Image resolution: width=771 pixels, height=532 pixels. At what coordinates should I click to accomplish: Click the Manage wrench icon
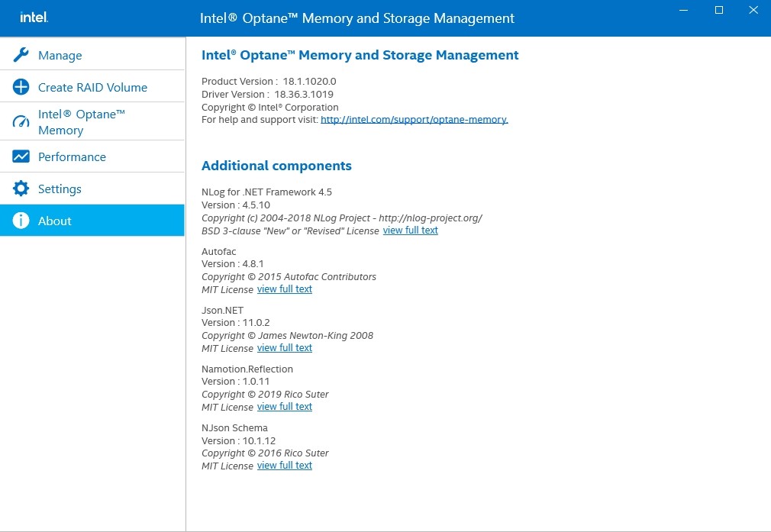21,55
